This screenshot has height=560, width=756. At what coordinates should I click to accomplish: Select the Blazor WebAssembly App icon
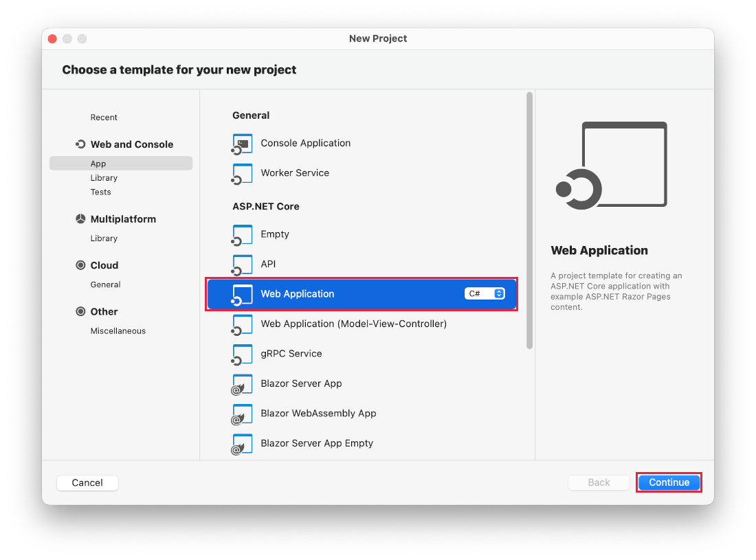(x=242, y=414)
